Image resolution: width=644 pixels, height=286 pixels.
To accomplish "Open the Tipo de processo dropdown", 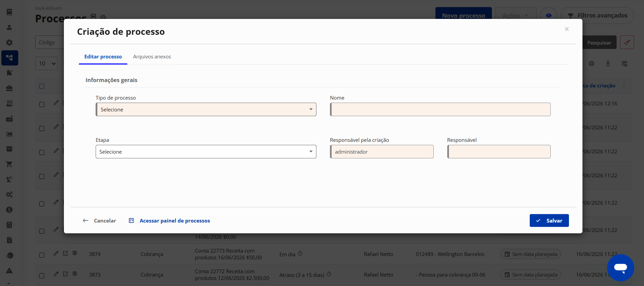I will pyautogui.click(x=206, y=109).
